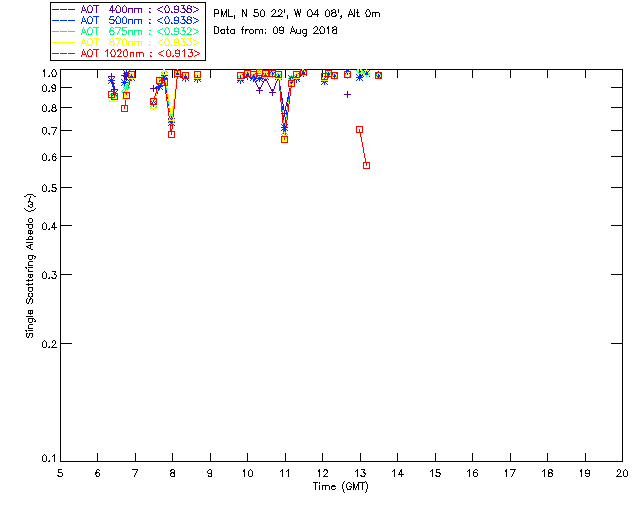Click the x-axis tick label 13
640x512 pixels.
tap(360, 473)
